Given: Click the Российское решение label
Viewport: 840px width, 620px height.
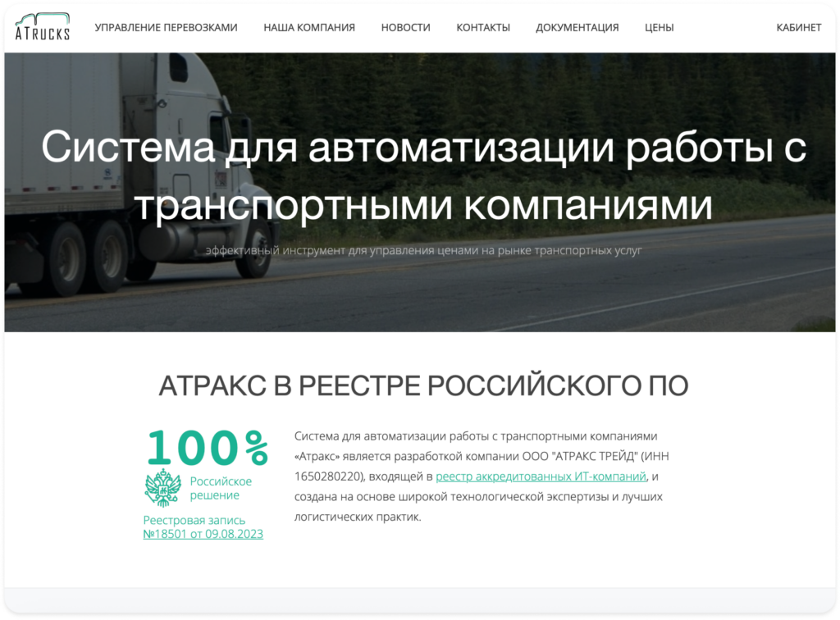Looking at the screenshot, I should (x=221, y=488).
